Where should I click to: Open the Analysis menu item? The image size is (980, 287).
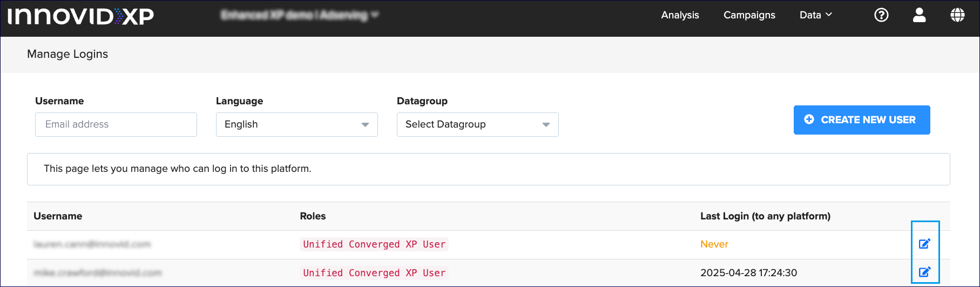coord(680,15)
